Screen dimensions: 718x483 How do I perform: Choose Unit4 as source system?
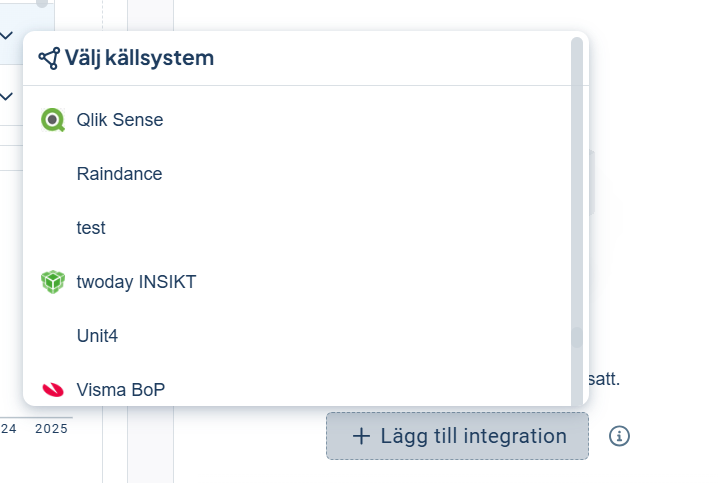tap(97, 336)
